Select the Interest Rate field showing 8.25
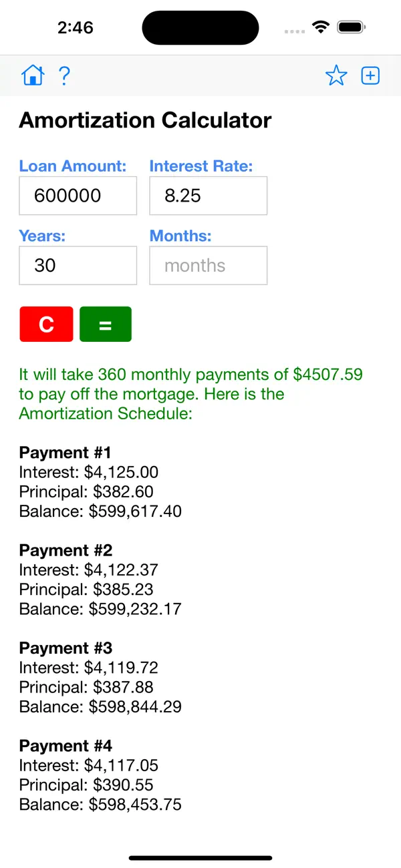 (x=208, y=196)
